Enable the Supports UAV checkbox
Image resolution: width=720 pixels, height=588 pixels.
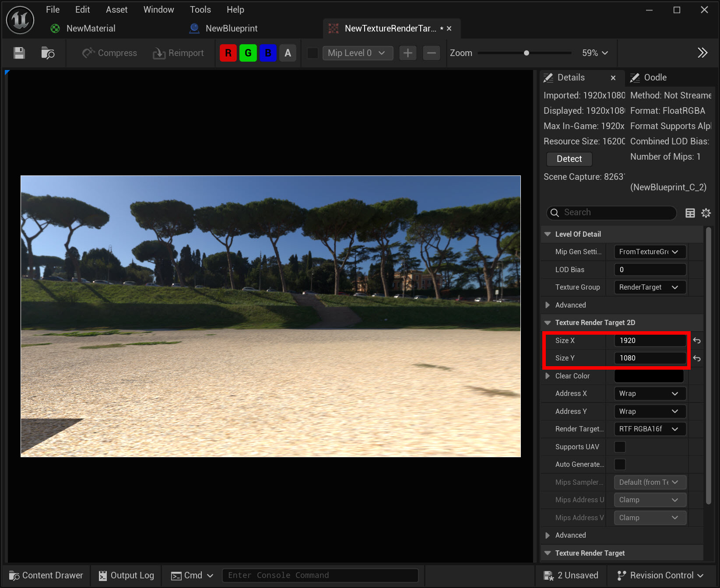click(620, 447)
